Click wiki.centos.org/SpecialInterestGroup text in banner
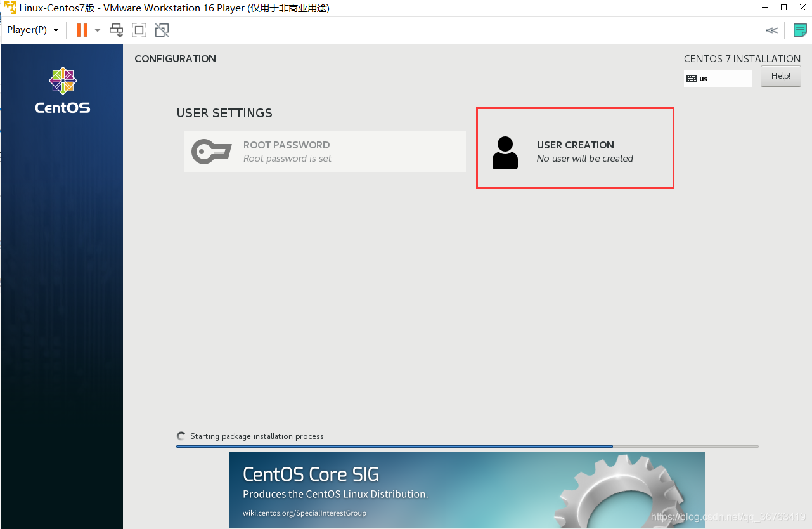 pyautogui.click(x=304, y=513)
